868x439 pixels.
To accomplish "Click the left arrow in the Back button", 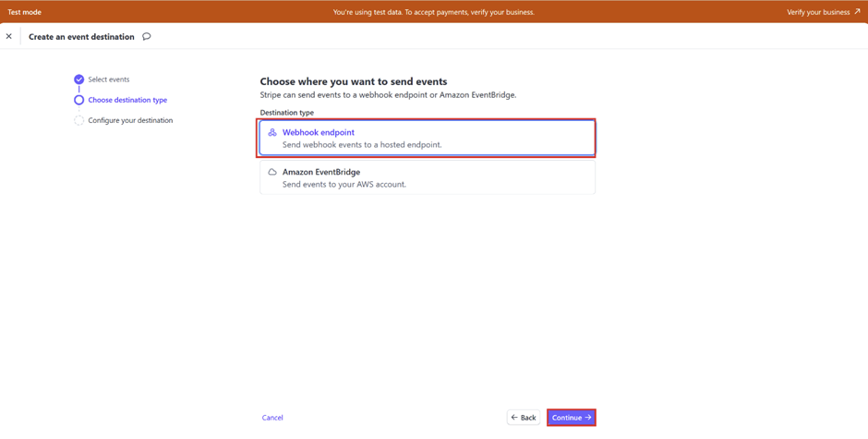I will click(x=514, y=418).
